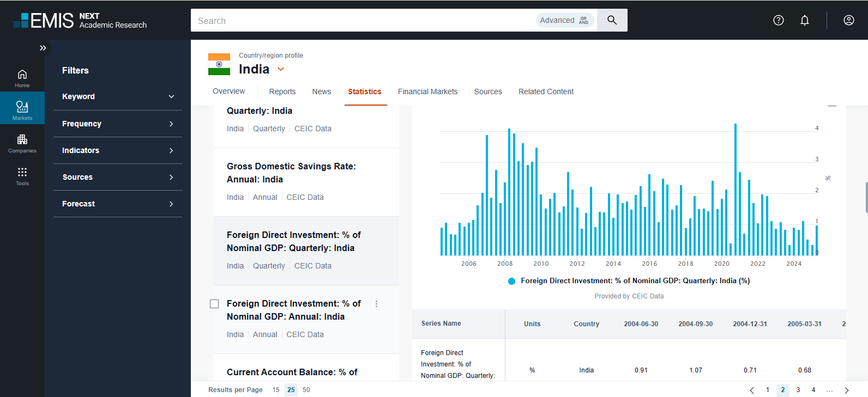This screenshot has width=868, height=397.
Task: Open the Markets section icon
Action: click(x=22, y=109)
